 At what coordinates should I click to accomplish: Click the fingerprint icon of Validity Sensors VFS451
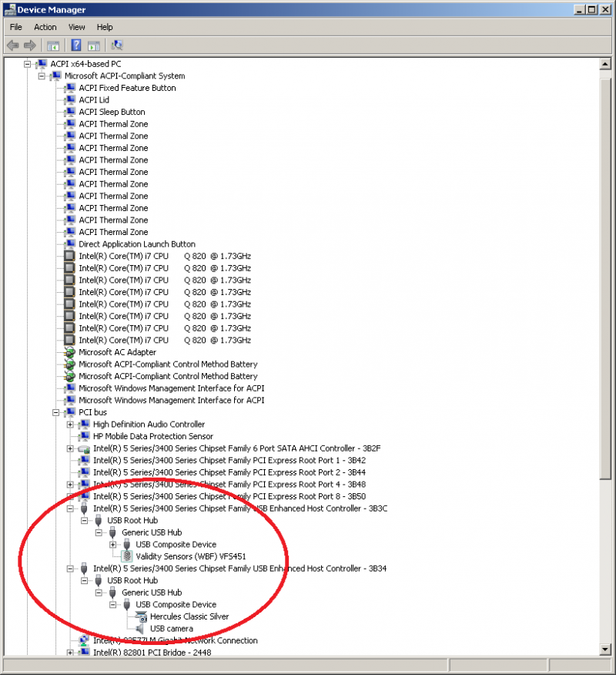pos(127,556)
